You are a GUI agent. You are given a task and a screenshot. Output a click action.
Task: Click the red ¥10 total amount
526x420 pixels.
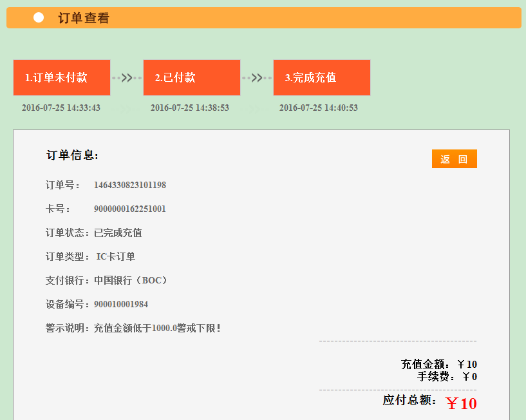(461, 404)
